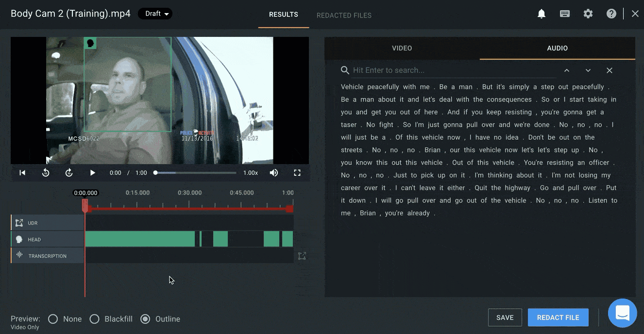This screenshot has height=334, width=644.
Task: Collapse search results with the up chevron
Action: (x=566, y=70)
